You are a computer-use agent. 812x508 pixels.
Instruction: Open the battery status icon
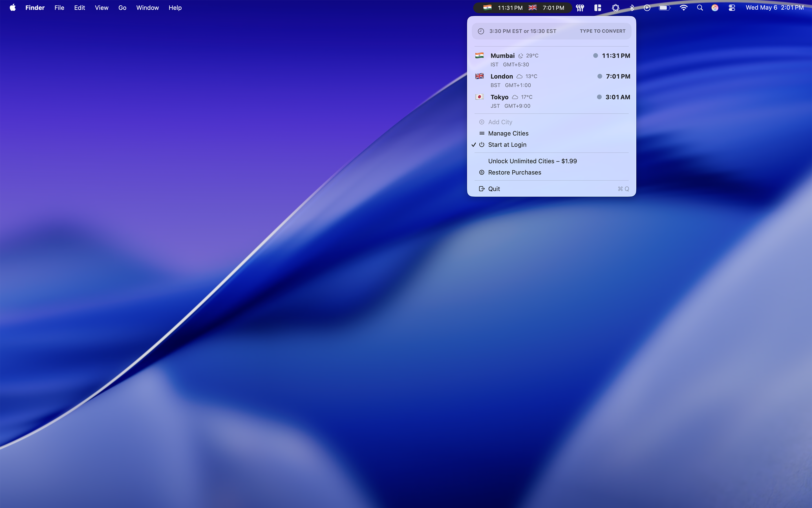coord(664,8)
